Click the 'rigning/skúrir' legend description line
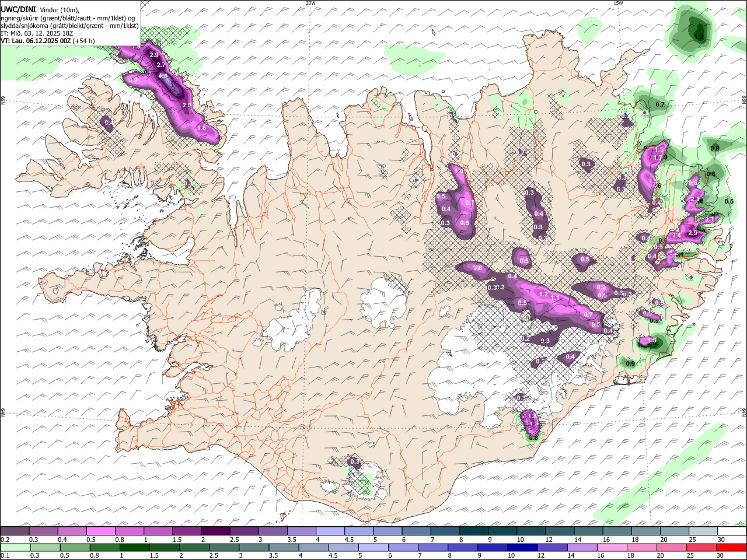 [68, 18]
